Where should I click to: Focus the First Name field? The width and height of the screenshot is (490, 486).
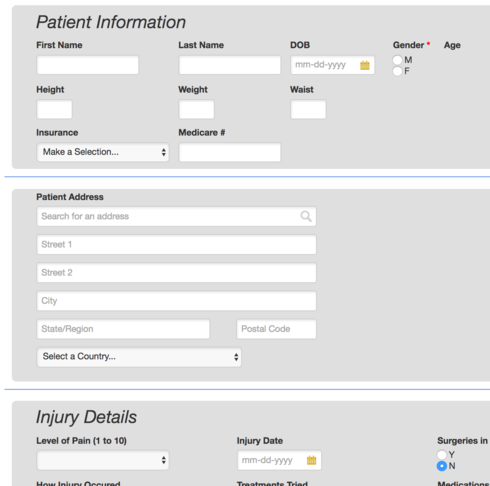click(87, 65)
